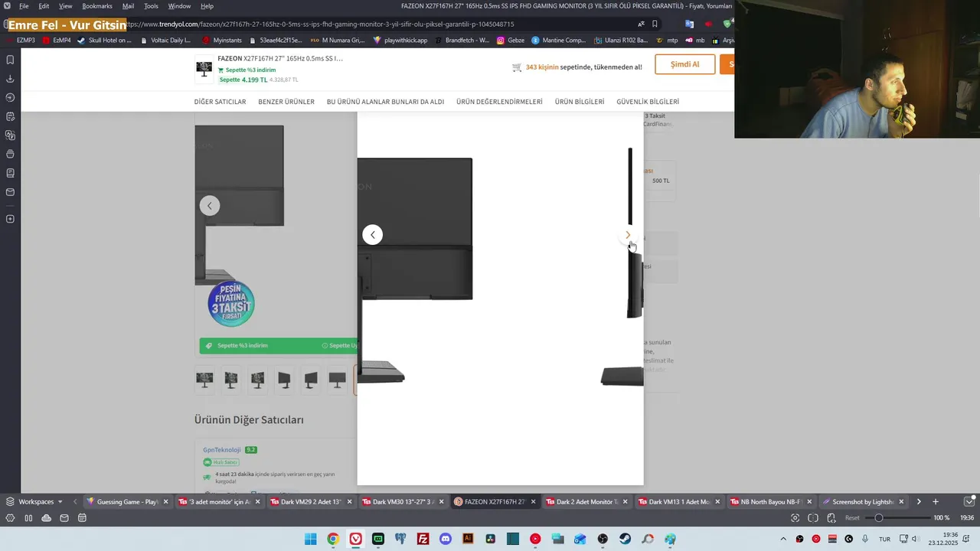This screenshot has height=551, width=980.
Task: Open the Translate panel in the sidebar
Action: point(10,135)
